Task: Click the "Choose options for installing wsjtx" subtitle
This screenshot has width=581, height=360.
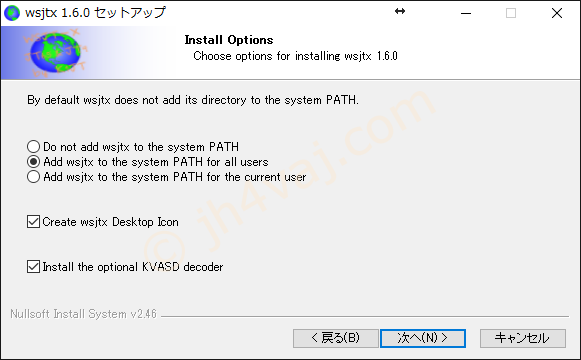Action: tap(295, 56)
